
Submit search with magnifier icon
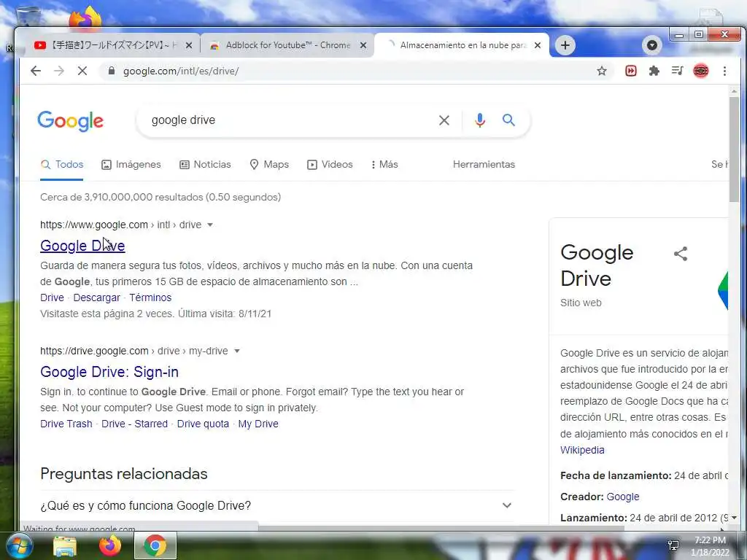tap(508, 120)
